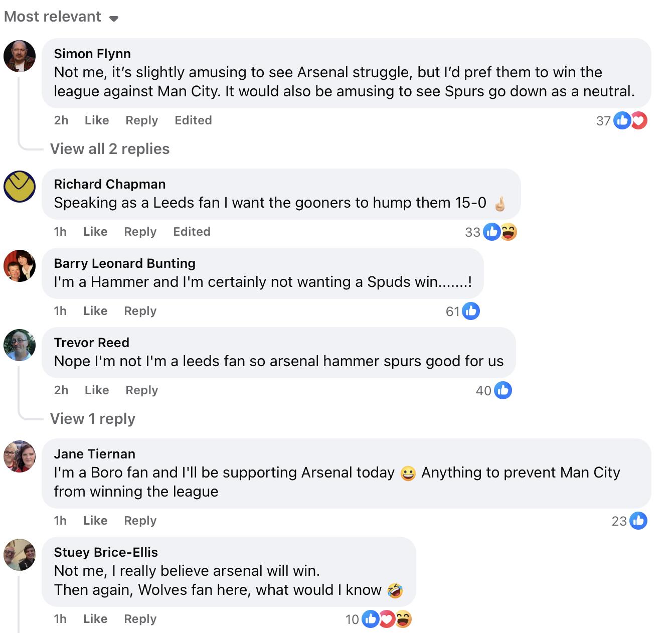Expand the 1 reply under Trevor Reed
672x633 pixels.
point(93,419)
